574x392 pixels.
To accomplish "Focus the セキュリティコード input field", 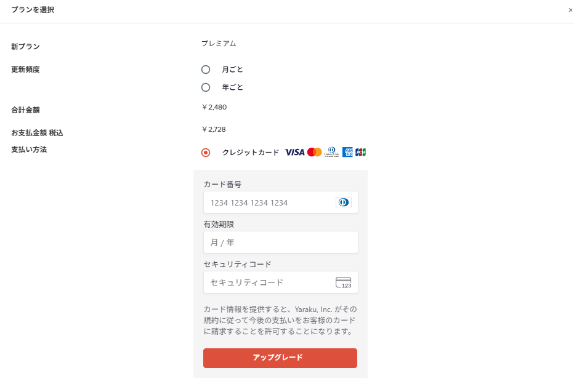I will pos(281,282).
